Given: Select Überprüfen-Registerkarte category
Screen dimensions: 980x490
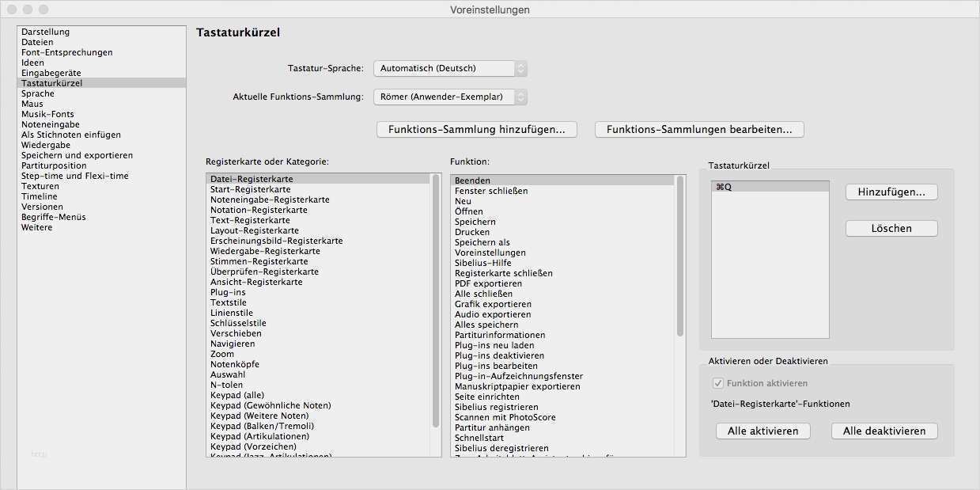Looking at the screenshot, I should pos(319,272).
